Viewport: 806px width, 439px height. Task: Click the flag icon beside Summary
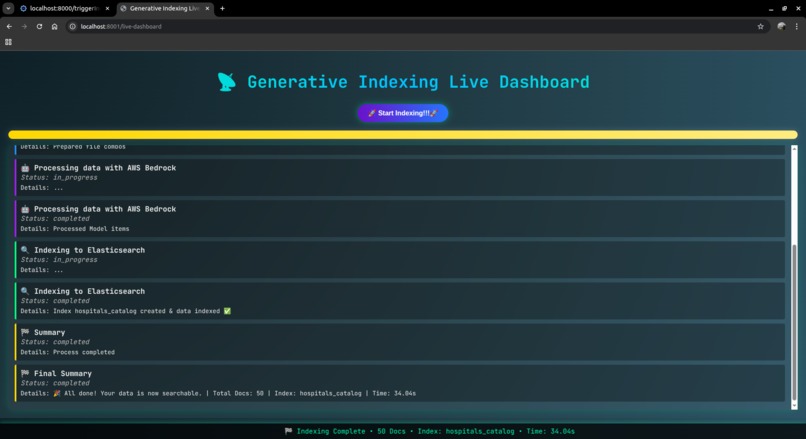coord(25,332)
